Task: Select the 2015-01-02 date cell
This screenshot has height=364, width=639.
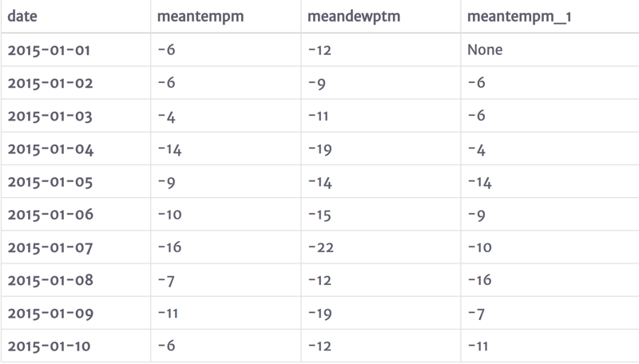Action: tap(50, 83)
